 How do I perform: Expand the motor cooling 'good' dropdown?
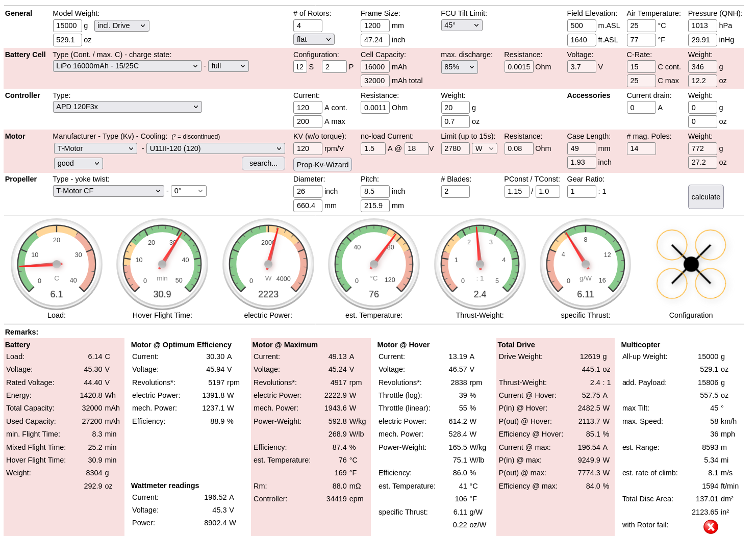click(78, 163)
